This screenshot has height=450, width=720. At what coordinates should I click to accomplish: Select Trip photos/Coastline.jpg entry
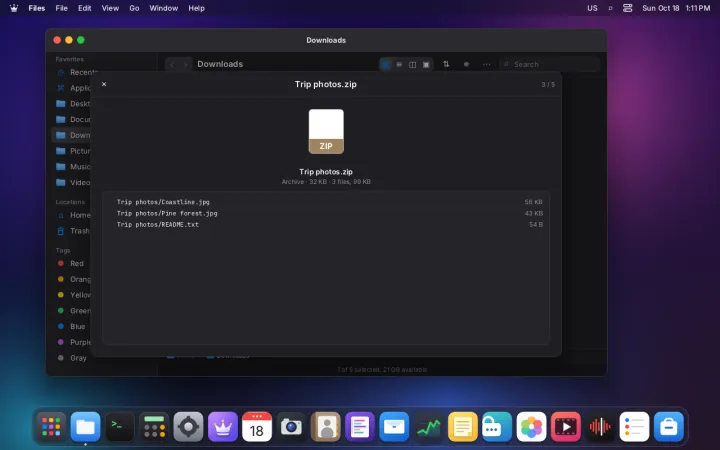(326, 202)
